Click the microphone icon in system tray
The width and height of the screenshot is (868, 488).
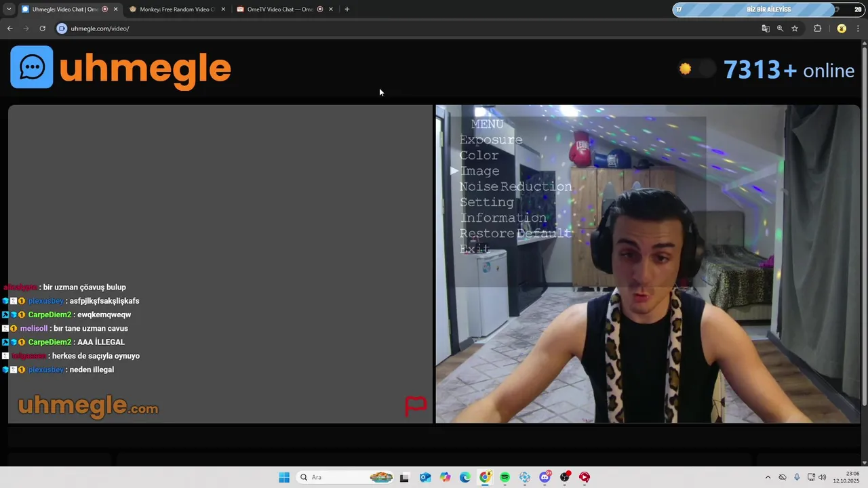[x=797, y=477]
